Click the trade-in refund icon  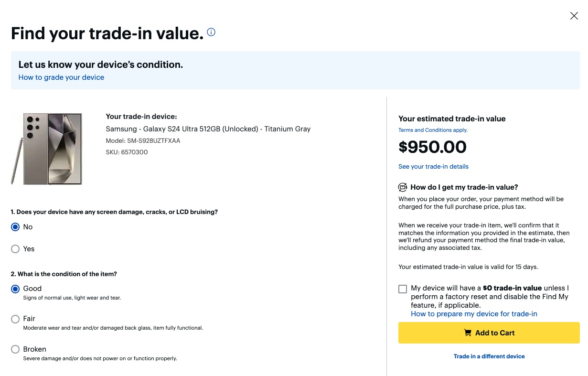[403, 187]
